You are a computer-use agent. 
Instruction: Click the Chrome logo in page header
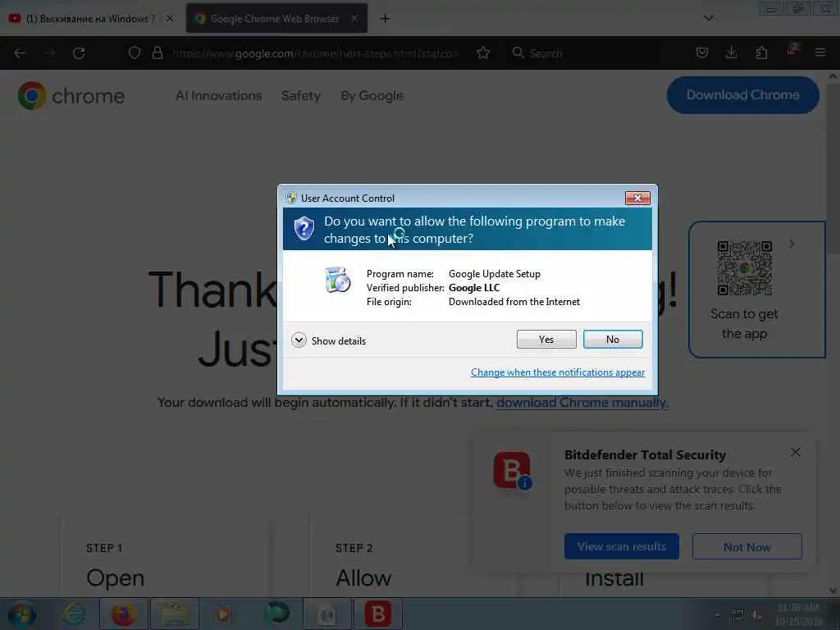(71, 96)
